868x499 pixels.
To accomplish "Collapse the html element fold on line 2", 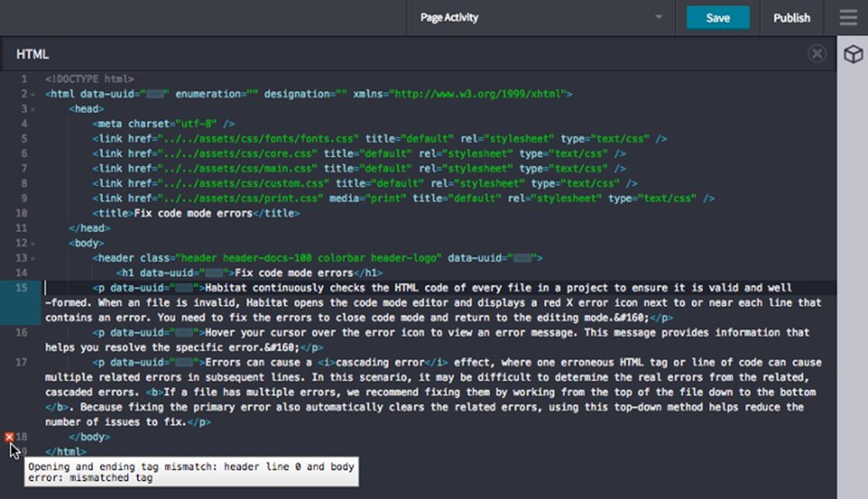I will pyautogui.click(x=34, y=93).
